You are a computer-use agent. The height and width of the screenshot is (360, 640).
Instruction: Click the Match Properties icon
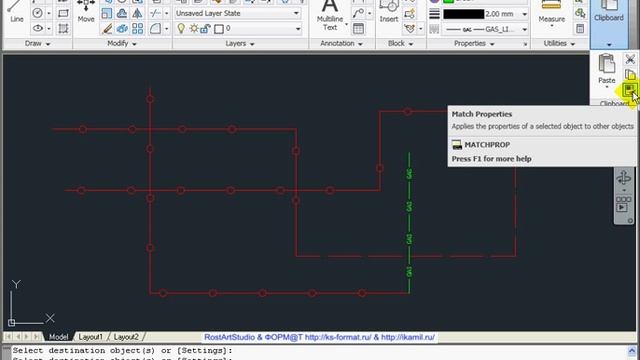[629, 89]
